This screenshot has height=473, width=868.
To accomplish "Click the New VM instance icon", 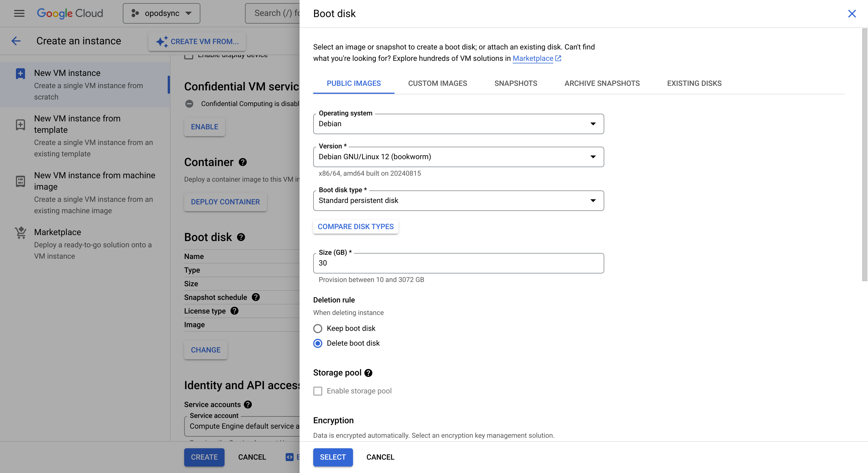I will [x=20, y=73].
